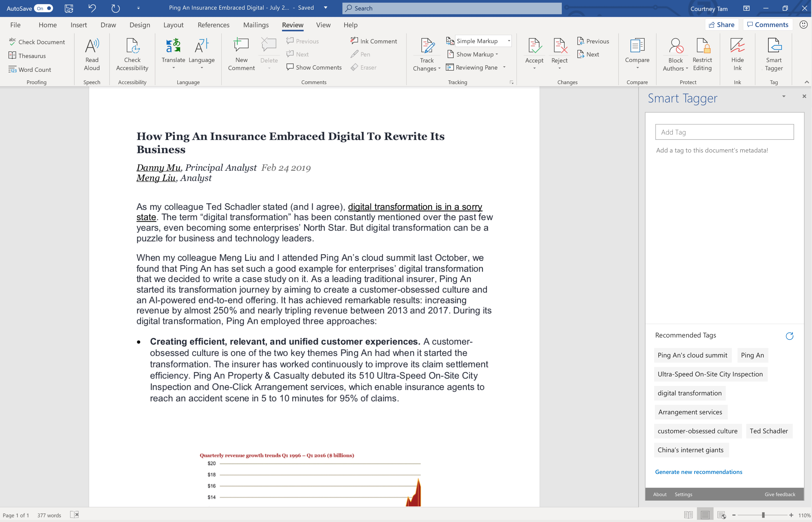
Task: Open Ribbon Display Options button
Action: point(746,8)
